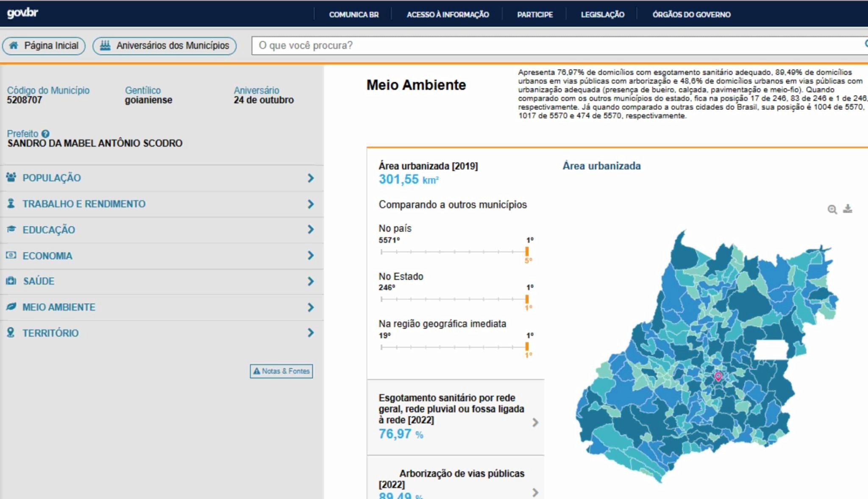
Task: Click the Meio Ambiente leaf icon
Action: [11, 307]
